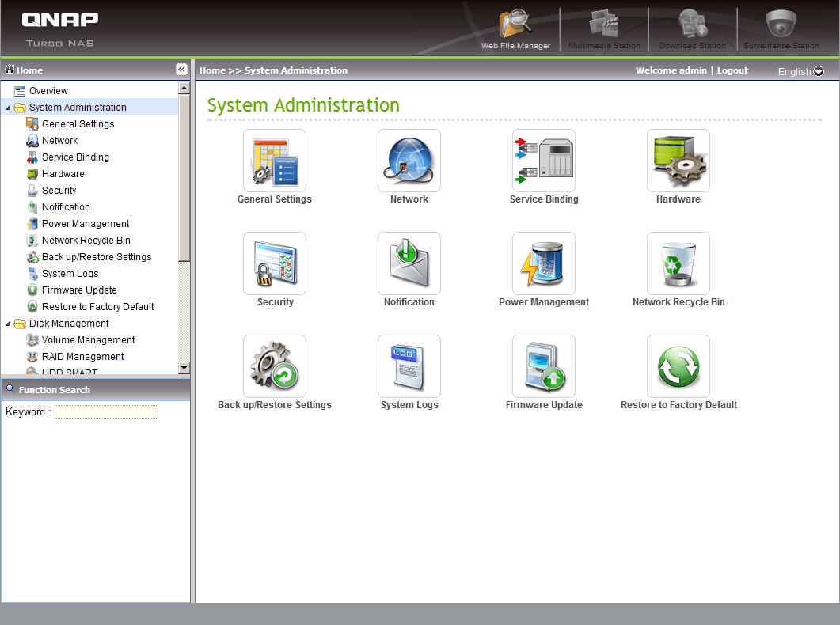The width and height of the screenshot is (840, 625).
Task: Select Firmware Update in the sidebar tree
Action: pos(78,290)
